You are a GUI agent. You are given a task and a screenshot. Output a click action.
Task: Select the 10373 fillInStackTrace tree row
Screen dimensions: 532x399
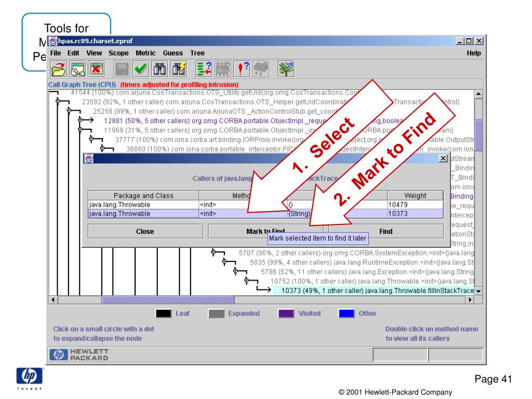[x=374, y=291]
